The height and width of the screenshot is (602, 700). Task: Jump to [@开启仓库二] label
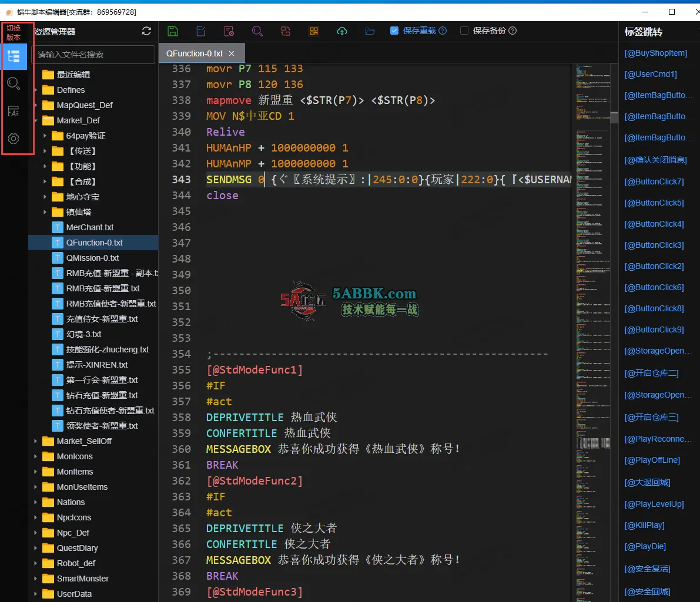coord(651,373)
